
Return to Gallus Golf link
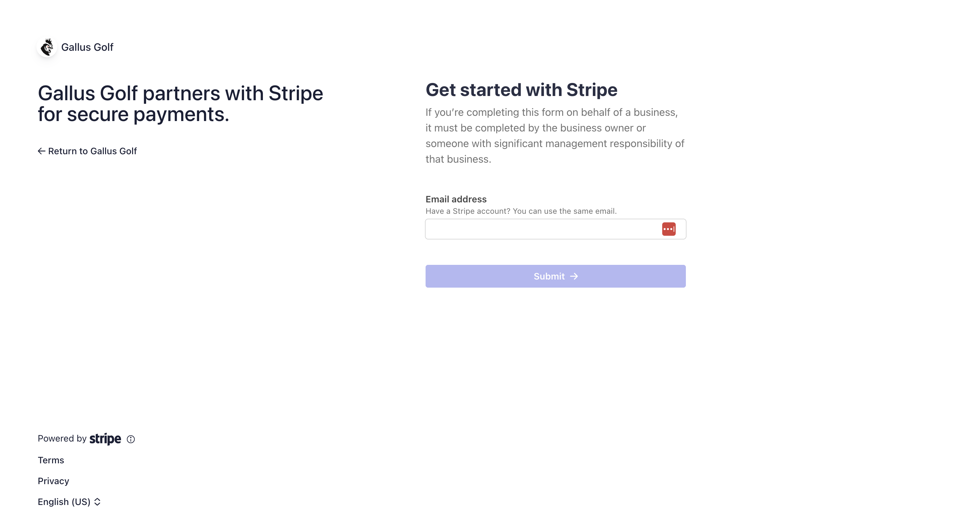point(87,151)
